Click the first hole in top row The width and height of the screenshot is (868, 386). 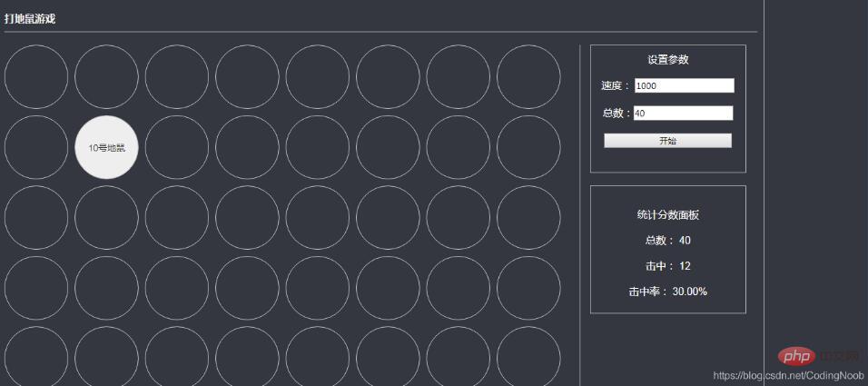[36, 77]
